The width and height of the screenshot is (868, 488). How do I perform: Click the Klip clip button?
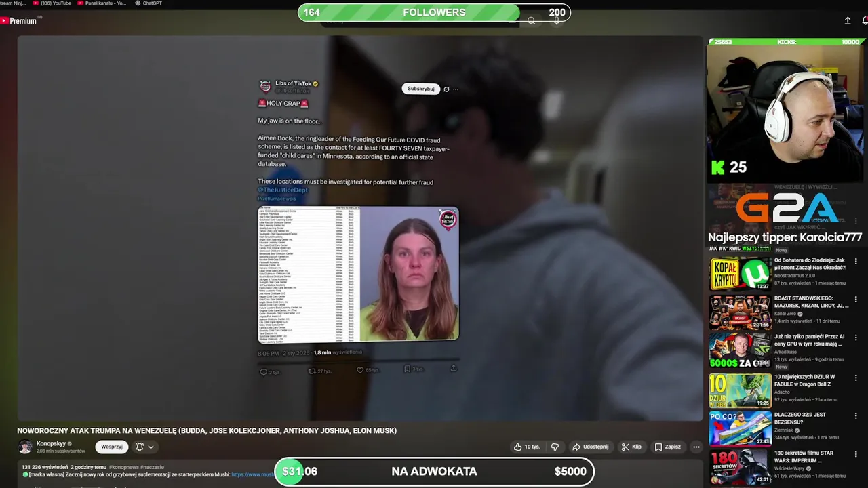[631, 447]
